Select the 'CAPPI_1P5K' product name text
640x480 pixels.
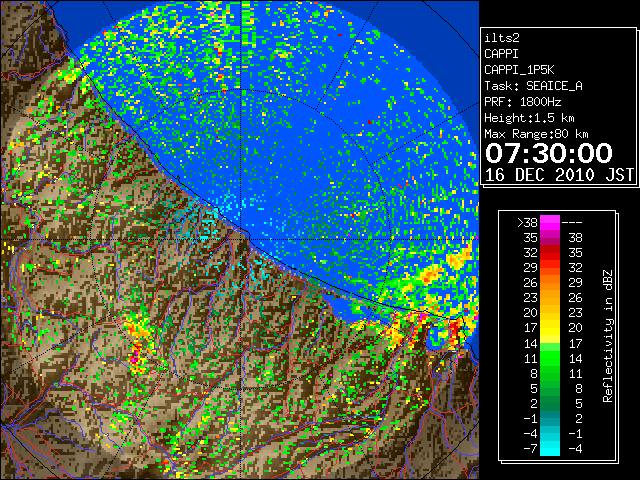(519, 70)
